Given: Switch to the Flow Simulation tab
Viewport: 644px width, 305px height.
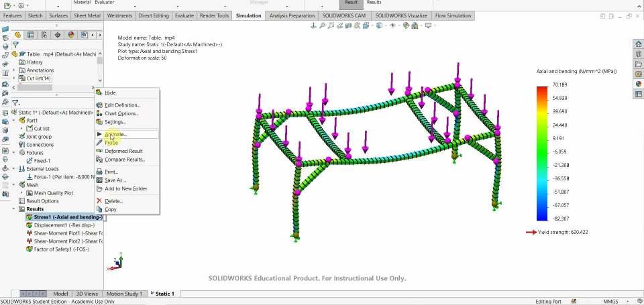Looking at the screenshot, I should tap(453, 15).
